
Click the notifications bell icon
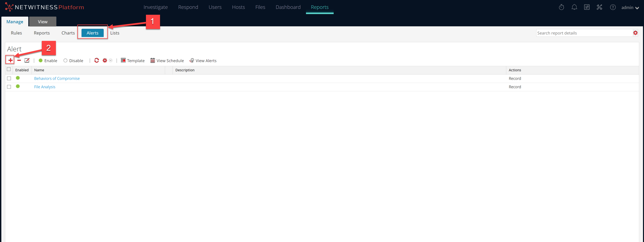[x=574, y=7]
